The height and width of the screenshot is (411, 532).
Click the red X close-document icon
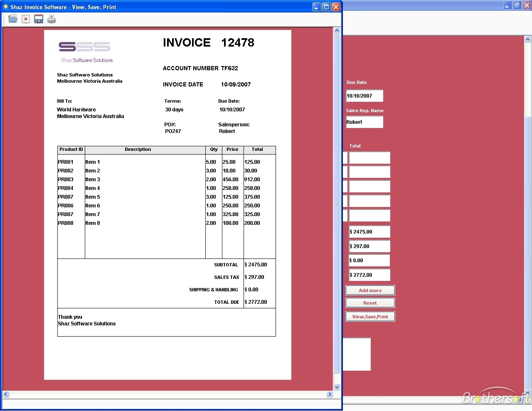[x=25, y=19]
